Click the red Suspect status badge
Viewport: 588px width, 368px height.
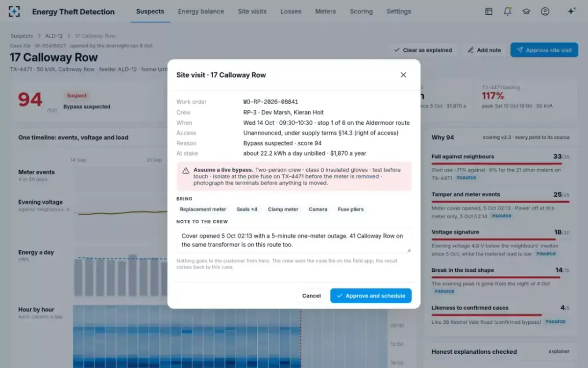tap(77, 96)
